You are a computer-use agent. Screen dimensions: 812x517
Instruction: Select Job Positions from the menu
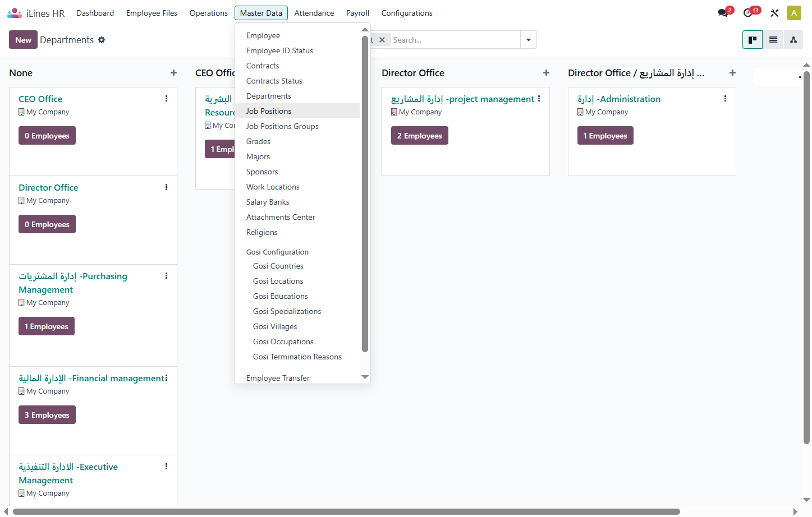point(297,111)
